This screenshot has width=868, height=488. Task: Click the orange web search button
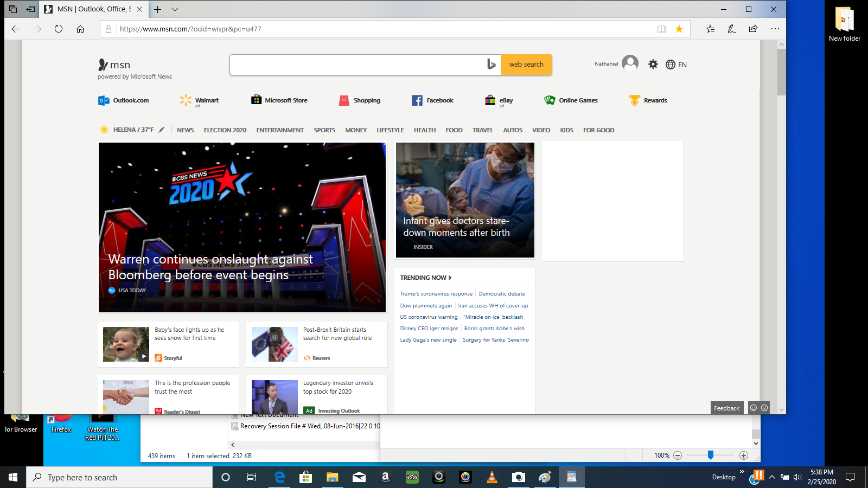pyautogui.click(x=526, y=65)
